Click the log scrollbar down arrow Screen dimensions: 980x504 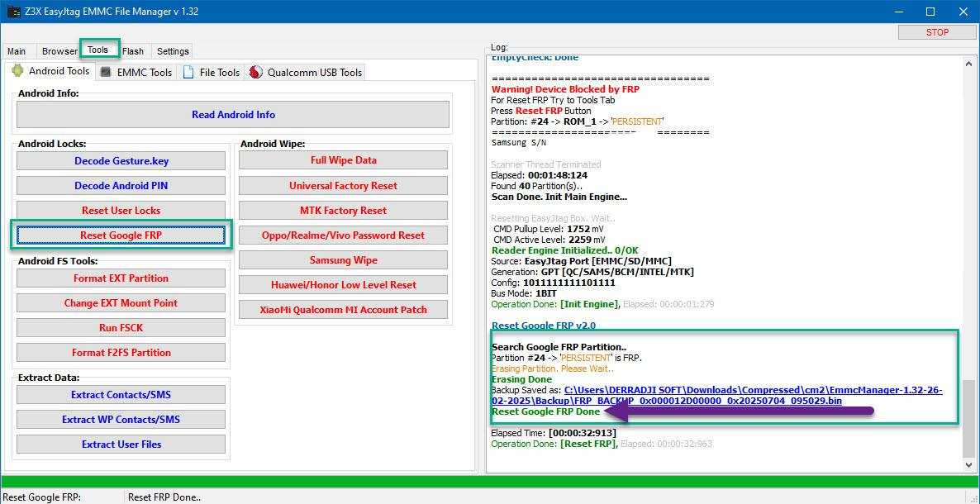pos(968,464)
